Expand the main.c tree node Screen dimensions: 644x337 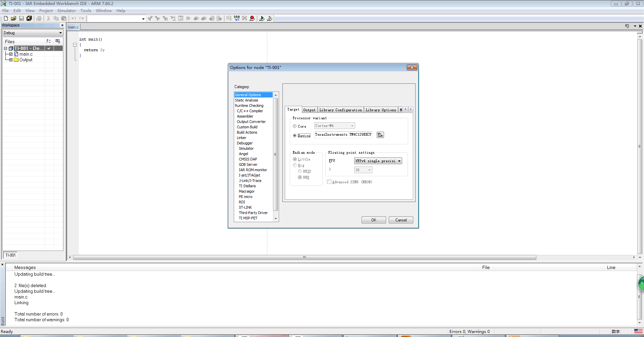tap(11, 54)
